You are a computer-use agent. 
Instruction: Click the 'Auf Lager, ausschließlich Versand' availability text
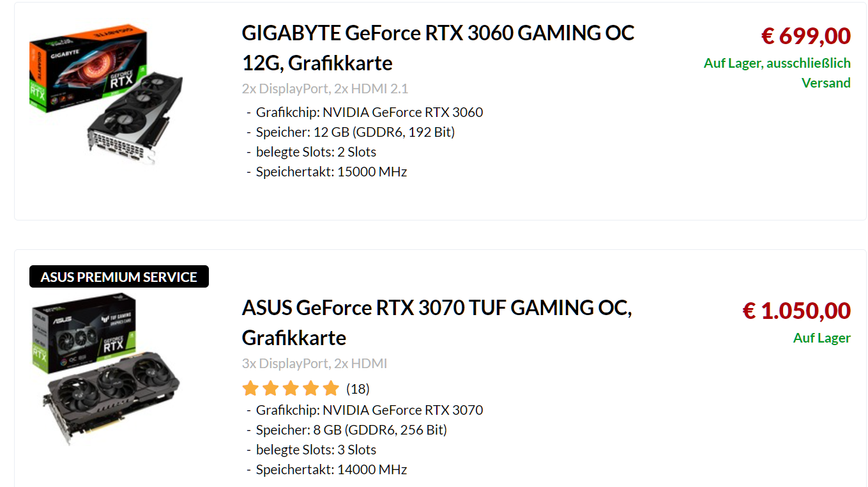pyautogui.click(x=777, y=73)
